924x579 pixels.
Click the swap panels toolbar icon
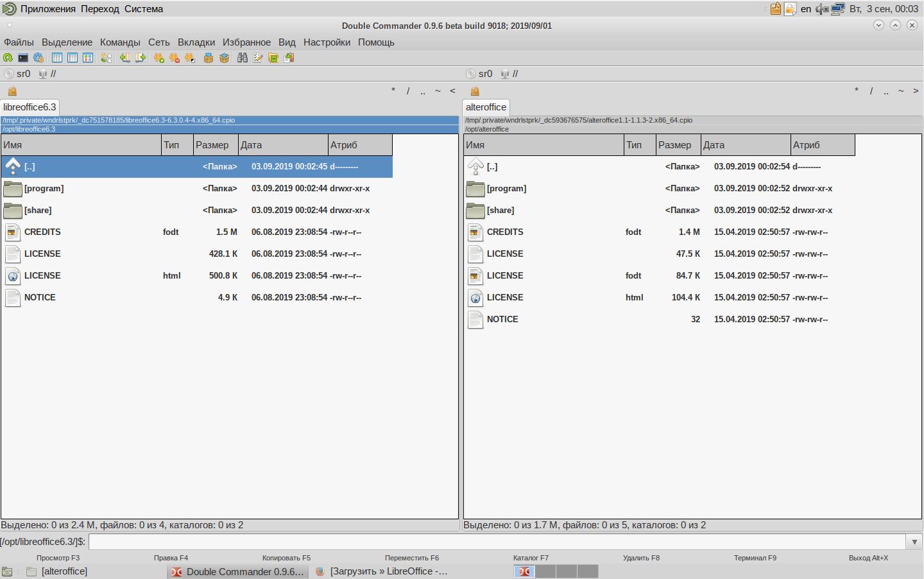point(107,58)
